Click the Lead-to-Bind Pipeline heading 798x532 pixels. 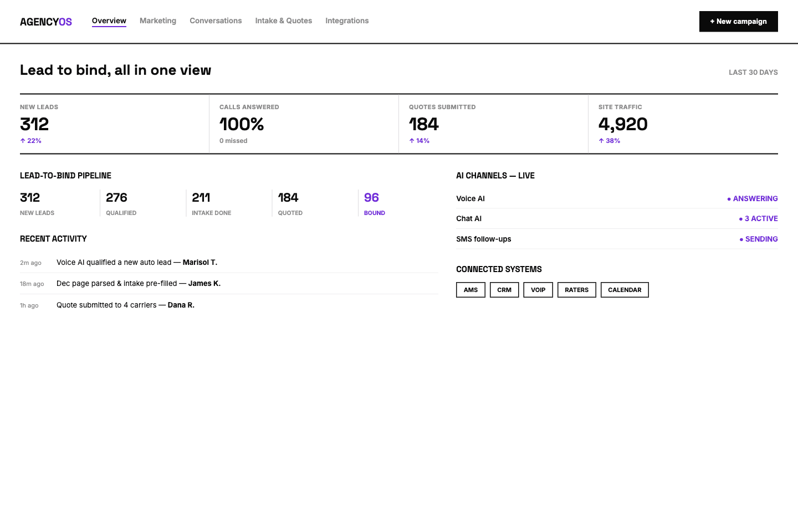pyautogui.click(x=65, y=176)
